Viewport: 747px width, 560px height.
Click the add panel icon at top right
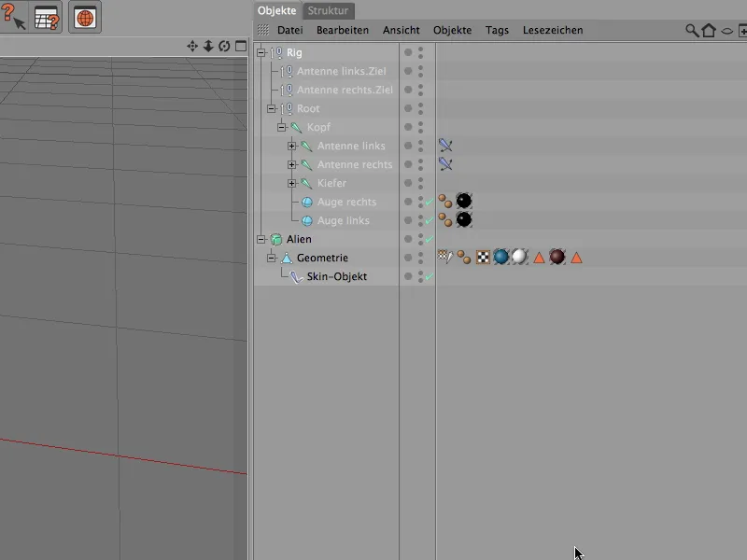742,31
